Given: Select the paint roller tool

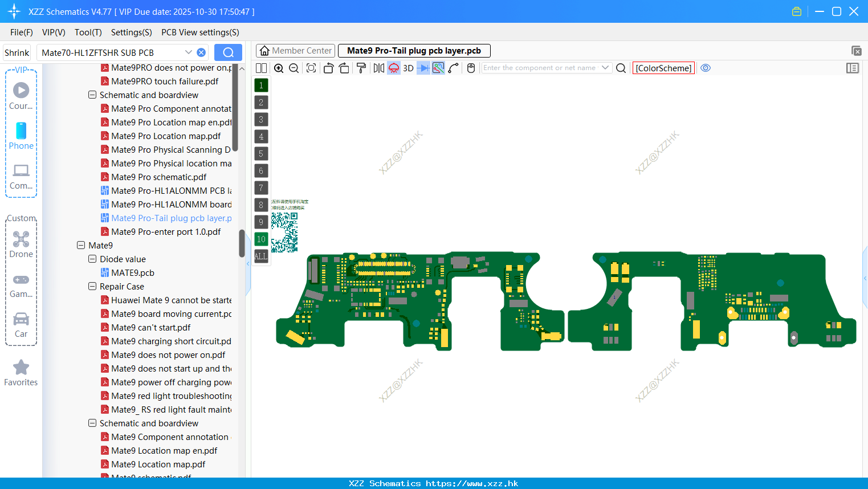Looking at the screenshot, I should click(361, 68).
